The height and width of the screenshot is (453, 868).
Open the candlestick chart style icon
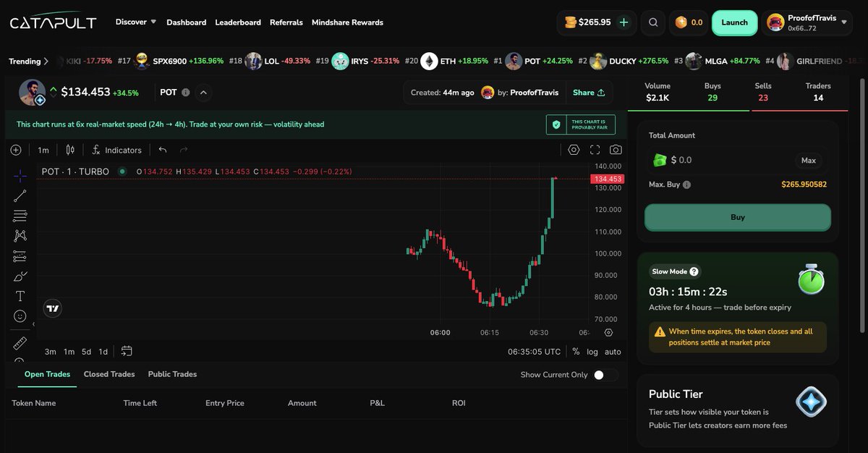70,150
